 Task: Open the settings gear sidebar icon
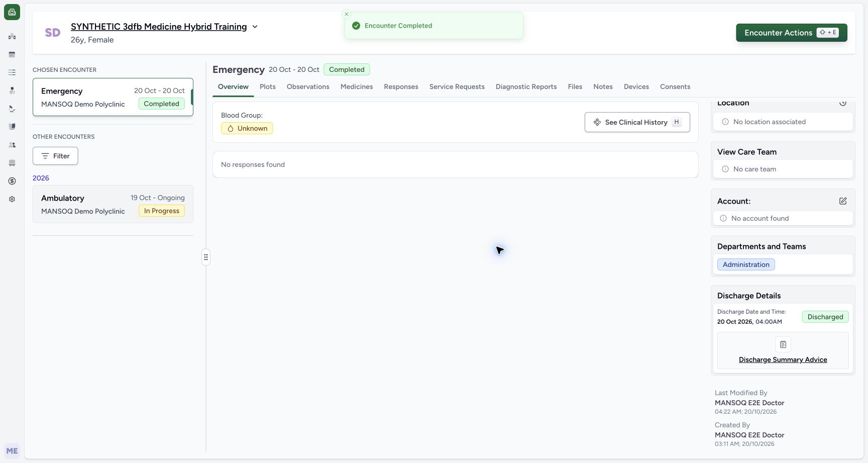12,199
